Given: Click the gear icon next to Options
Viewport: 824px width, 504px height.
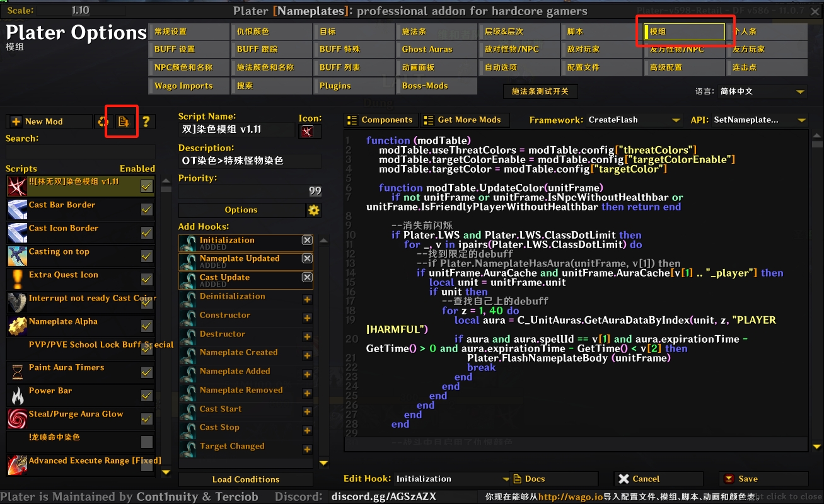Looking at the screenshot, I should pyautogui.click(x=313, y=210).
